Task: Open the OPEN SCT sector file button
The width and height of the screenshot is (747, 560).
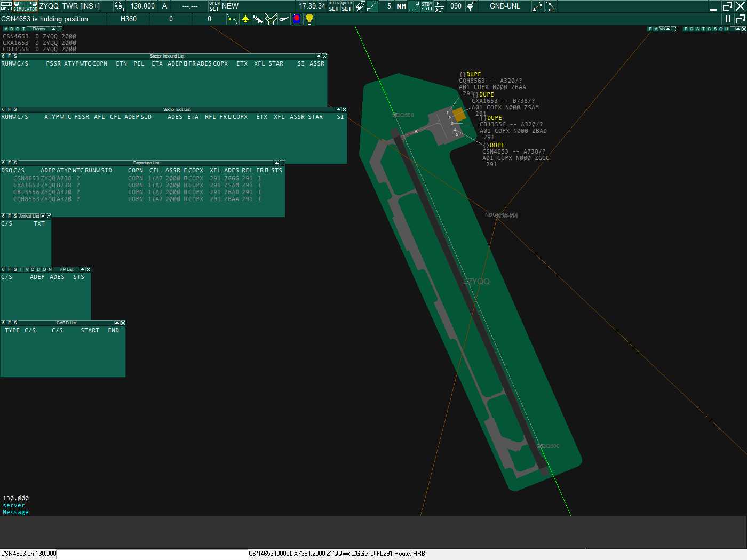Action: click(x=214, y=6)
